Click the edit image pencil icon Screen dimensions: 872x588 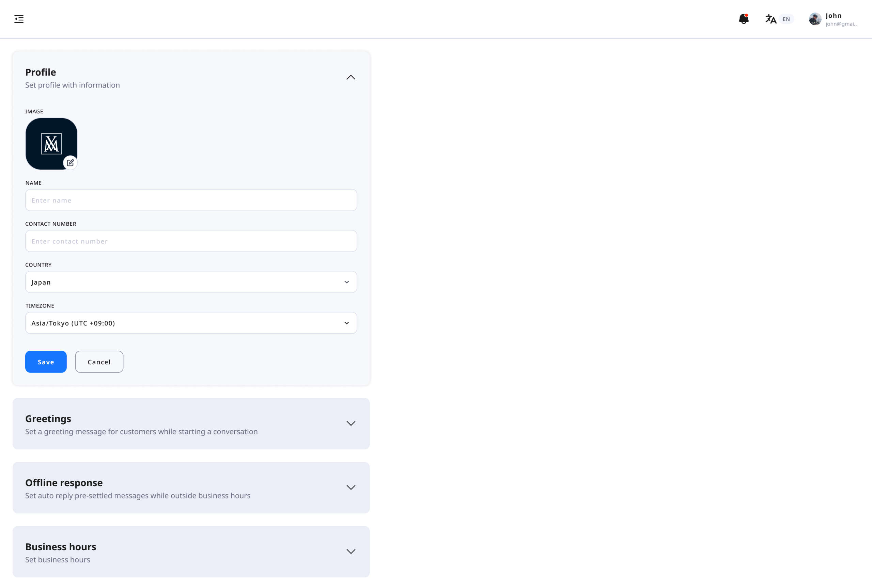click(x=70, y=163)
